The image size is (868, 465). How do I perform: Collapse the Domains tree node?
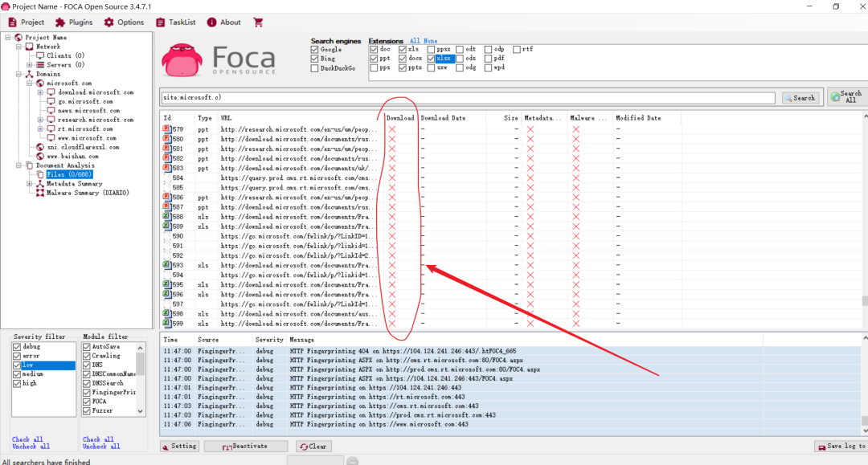click(x=18, y=74)
